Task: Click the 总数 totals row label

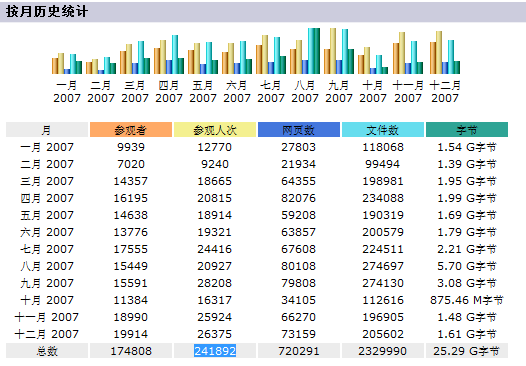Action: (47, 351)
